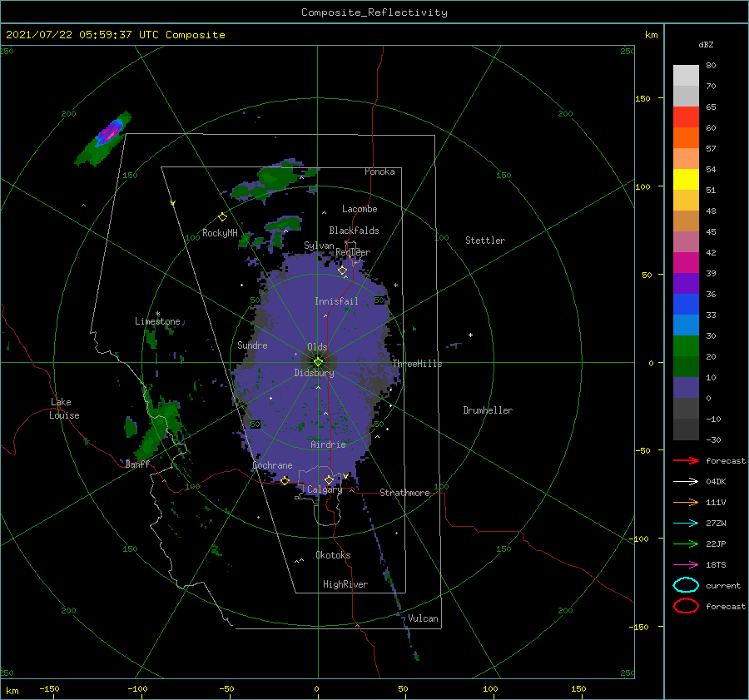Click the Cochrane city label
Image resolution: width=749 pixels, height=700 pixels.
(x=272, y=465)
